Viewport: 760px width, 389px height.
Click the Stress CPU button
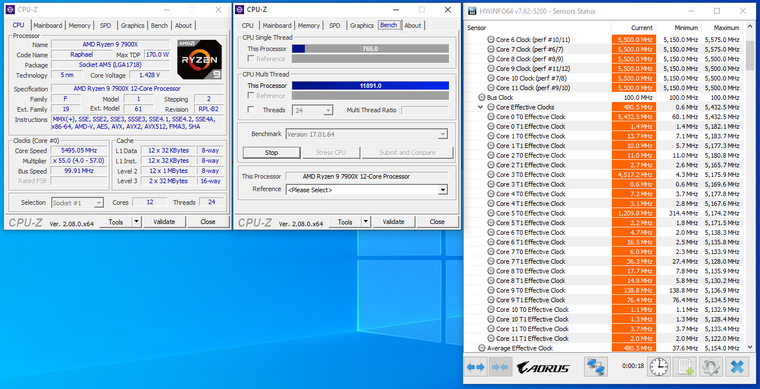tap(331, 153)
